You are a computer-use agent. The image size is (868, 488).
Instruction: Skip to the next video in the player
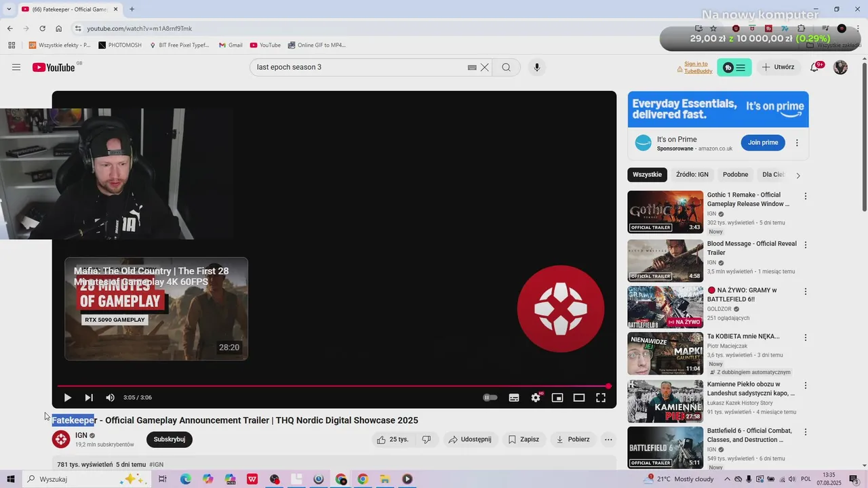pyautogui.click(x=89, y=398)
